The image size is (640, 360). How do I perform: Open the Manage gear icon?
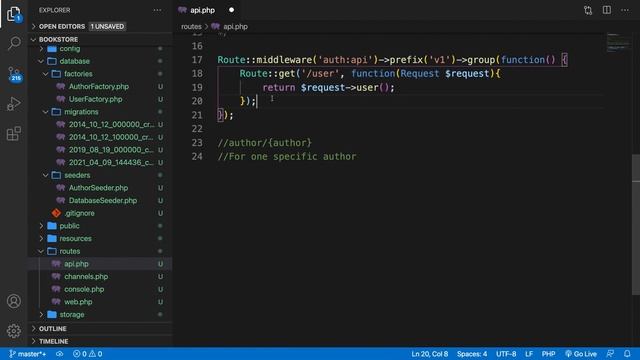click(x=14, y=331)
